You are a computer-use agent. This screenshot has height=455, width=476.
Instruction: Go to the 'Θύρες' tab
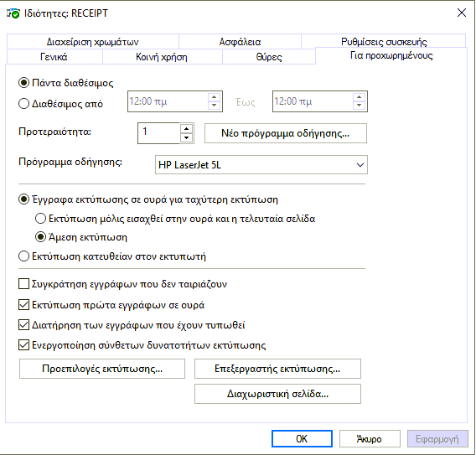pos(269,57)
